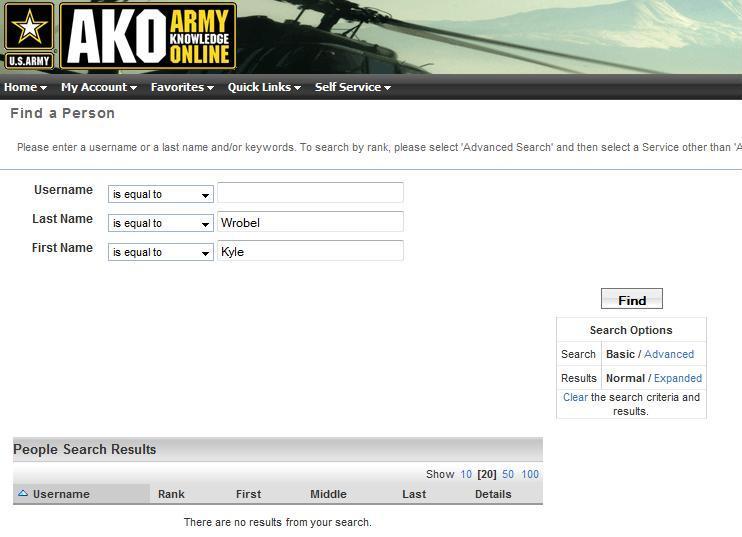Viewport: 742px width, 537px height.
Task: Click the Last Name field containing Wrobel
Action: coord(310,222)
